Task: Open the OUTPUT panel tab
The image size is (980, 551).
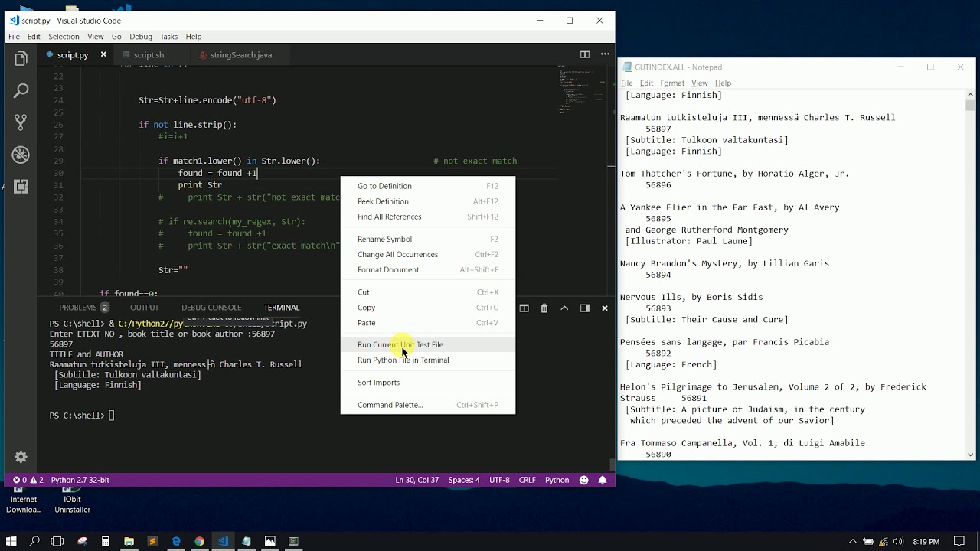Action: [144, 308]
